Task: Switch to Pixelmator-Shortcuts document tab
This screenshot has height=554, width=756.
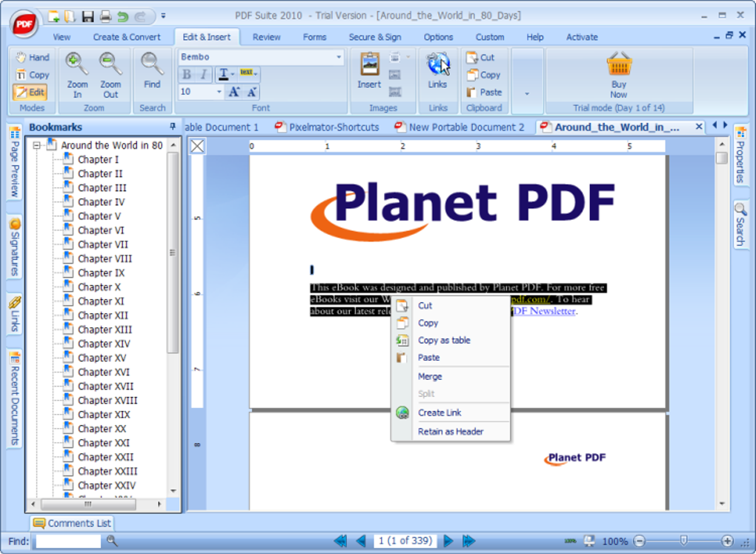Action: tap(327, 127)
